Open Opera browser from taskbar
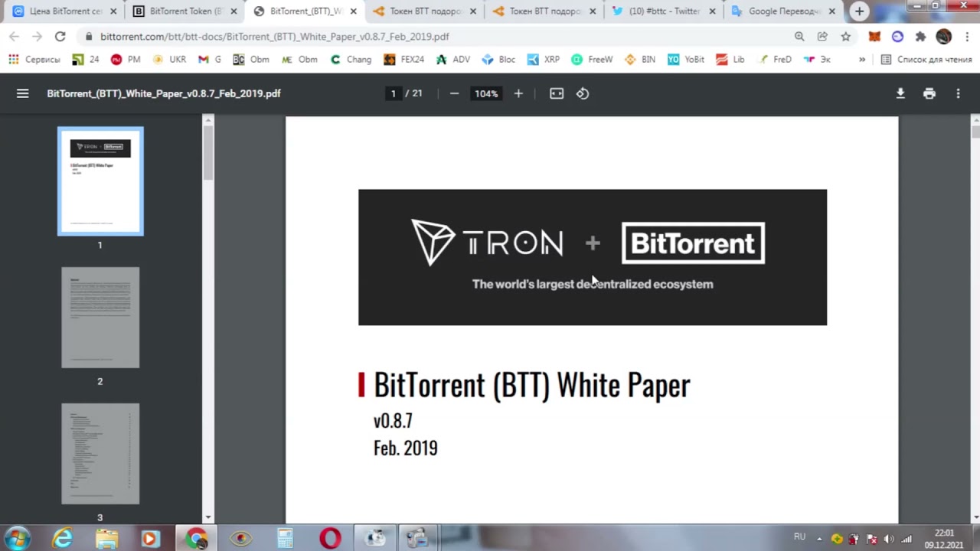 [331, 539]
